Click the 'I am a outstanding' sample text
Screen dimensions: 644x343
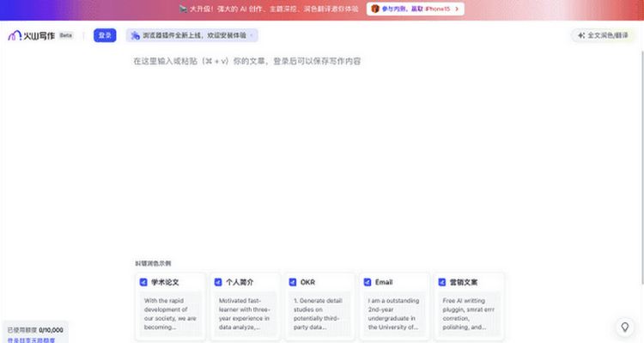pos(394,314)
